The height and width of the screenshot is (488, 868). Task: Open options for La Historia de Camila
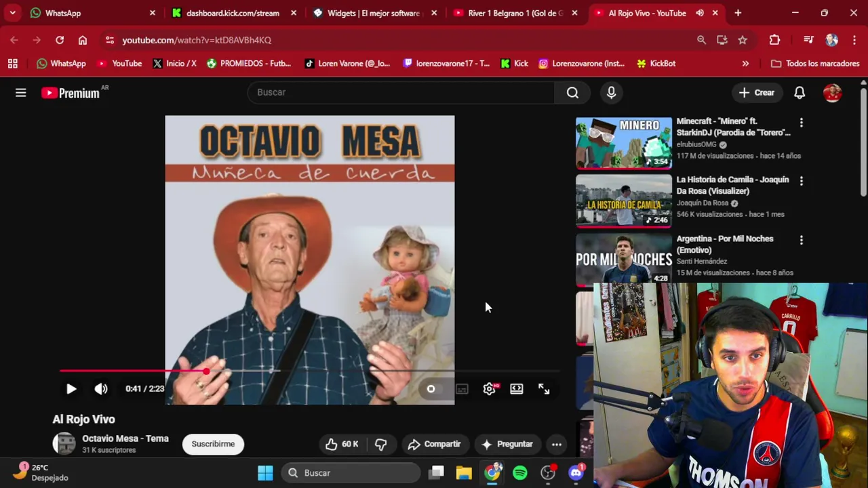(x=802, y=181)
